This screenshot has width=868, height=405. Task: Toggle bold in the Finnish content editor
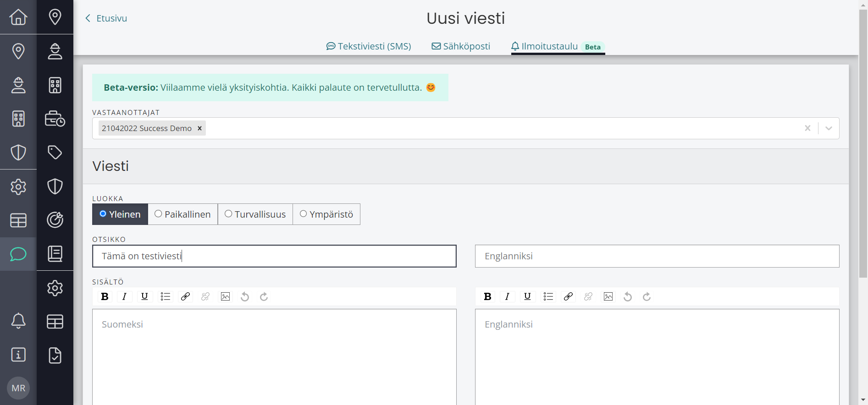pyautogui.click(x=105, y=296)
